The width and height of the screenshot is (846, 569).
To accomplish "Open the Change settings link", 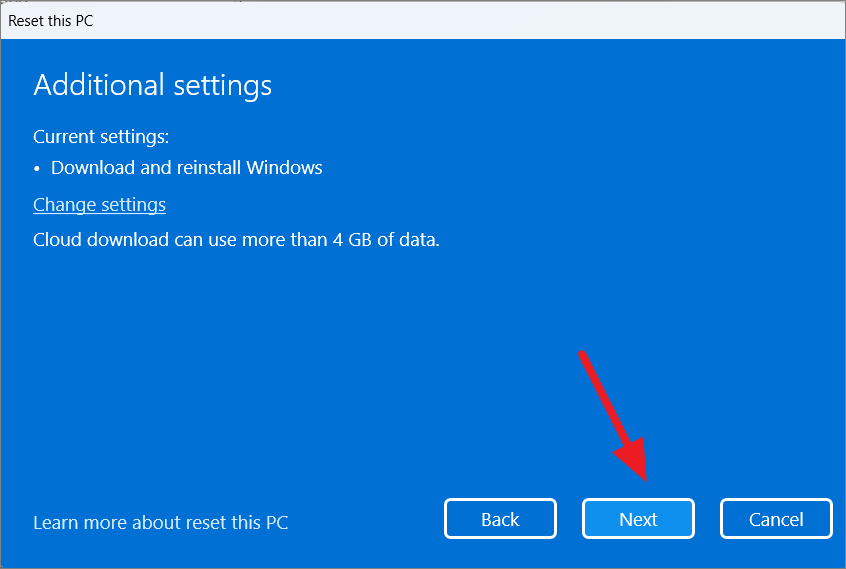I will 99,205.
